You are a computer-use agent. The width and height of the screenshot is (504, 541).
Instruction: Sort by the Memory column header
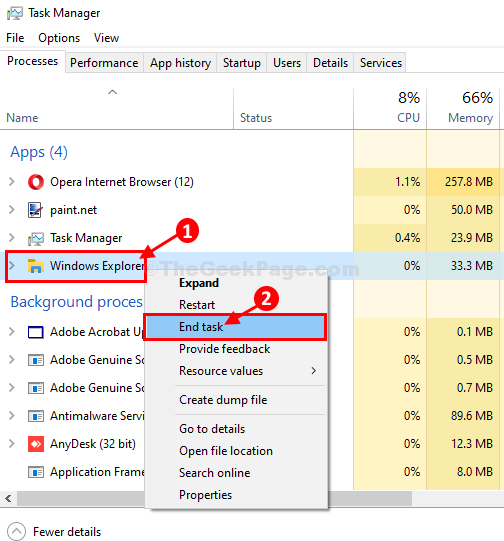(x=463, y=109)
